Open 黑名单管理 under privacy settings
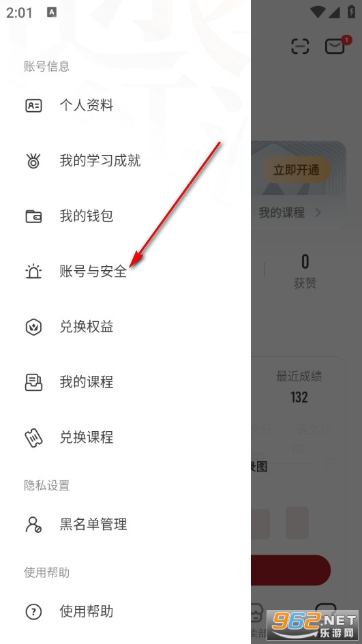Screen dimensions: 362x644 pos(125,525)
